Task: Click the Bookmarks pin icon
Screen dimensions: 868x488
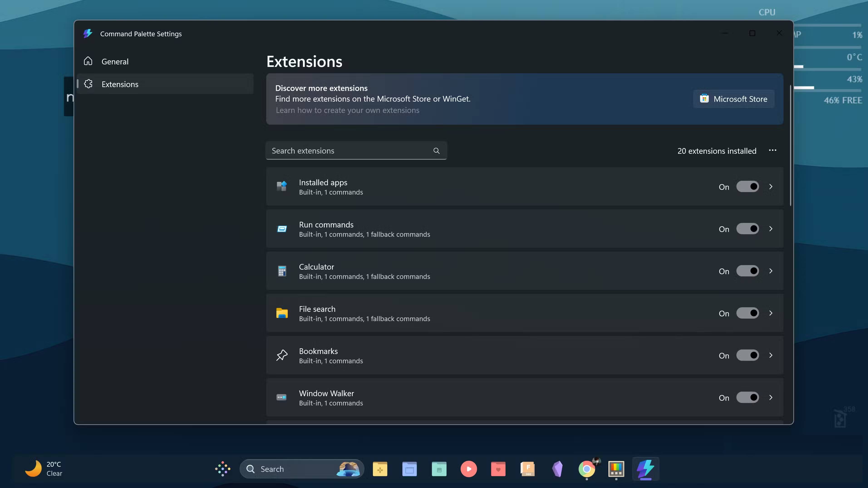Action: pyautogui.click(x=282, y=355)
